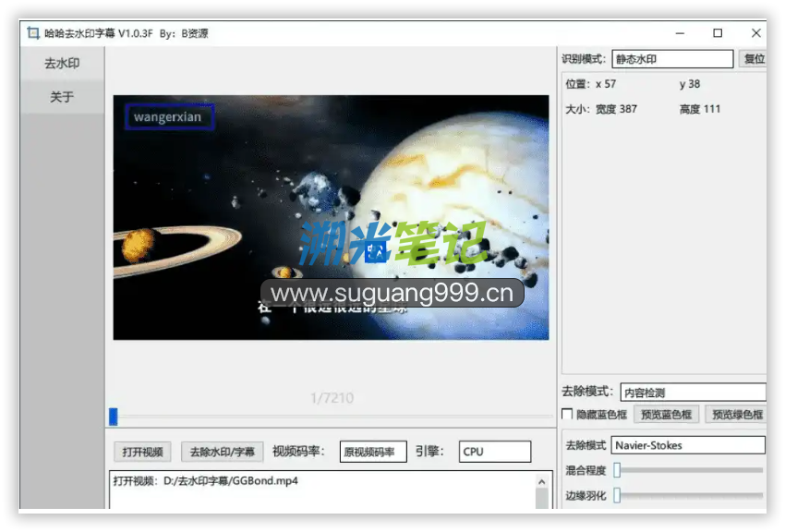Screen dimensions: 785x532
Task: Open the 引擎 dropdown showing CPU
Action: coord(494,452)
